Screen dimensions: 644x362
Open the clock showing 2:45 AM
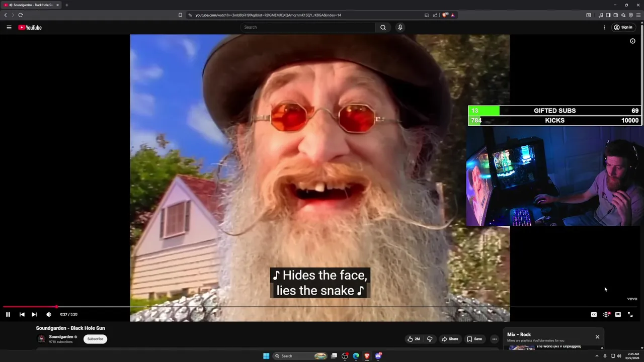pos(632,356)
